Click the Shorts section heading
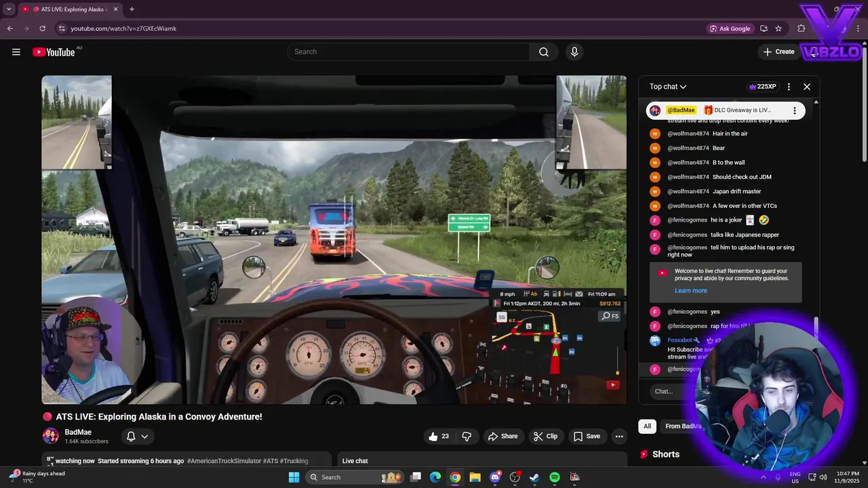The image size is (868, 488). [666, 454]
